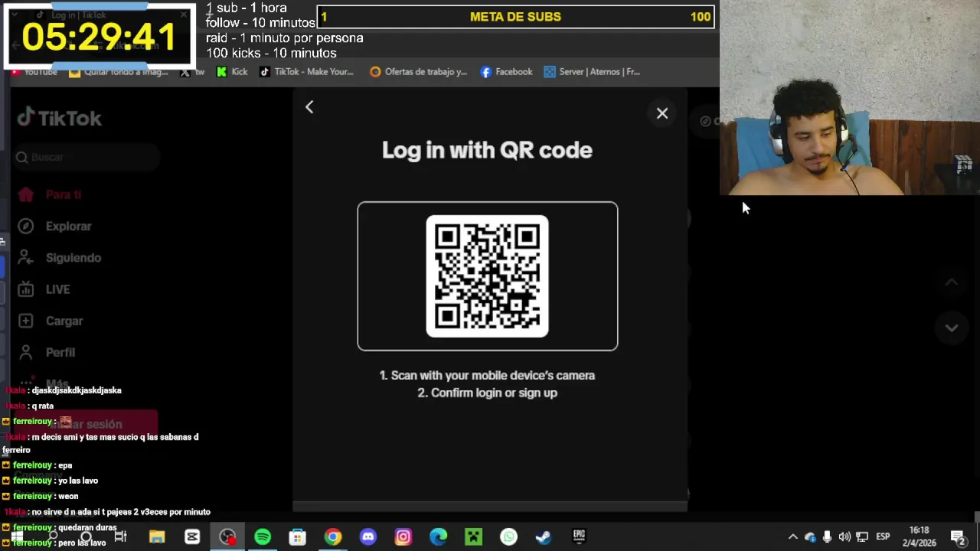This screenshot has height=551, width=980.
Task: Open Microsoft Store from the taskbar
Action: 298,537
